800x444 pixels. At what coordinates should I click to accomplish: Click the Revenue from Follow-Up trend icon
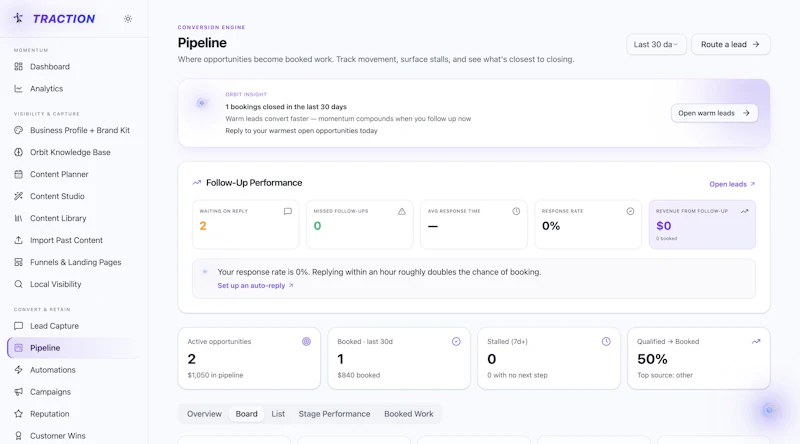click(x=744, y=211)
